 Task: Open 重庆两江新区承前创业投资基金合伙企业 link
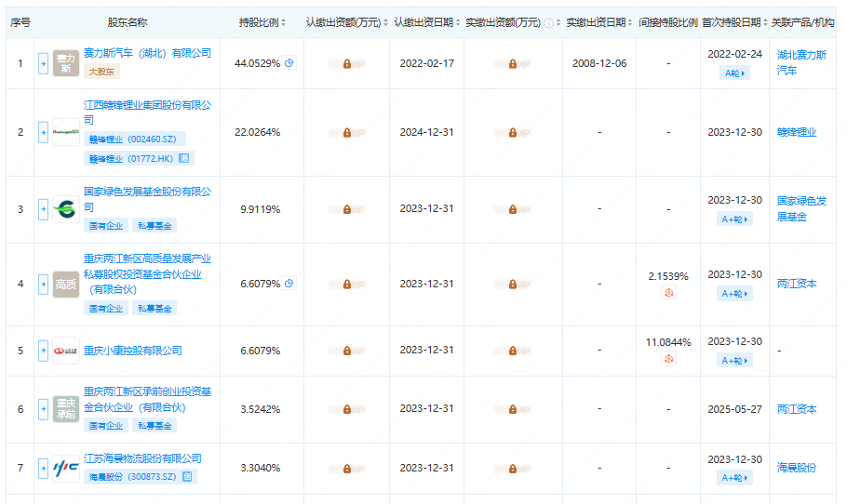(x=147, y=399)
